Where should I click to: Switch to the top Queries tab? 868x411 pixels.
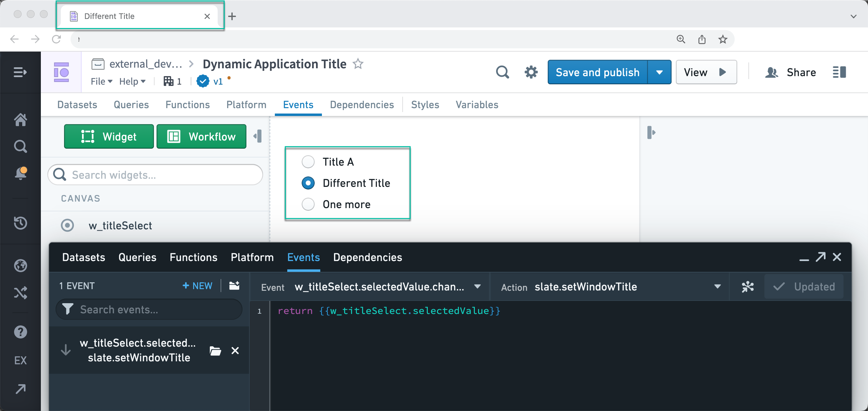tap(131, 105)
